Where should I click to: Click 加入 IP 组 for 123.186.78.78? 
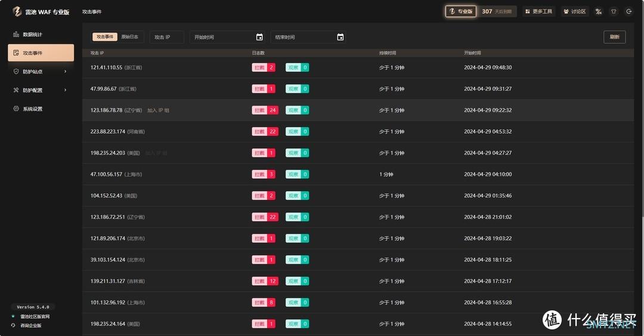(x=158, y=110)
